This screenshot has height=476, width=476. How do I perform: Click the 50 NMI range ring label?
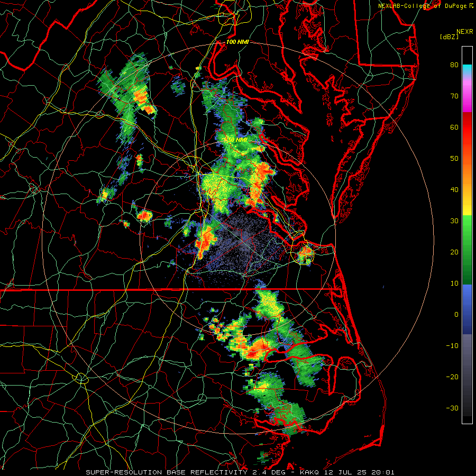point(237,140)
